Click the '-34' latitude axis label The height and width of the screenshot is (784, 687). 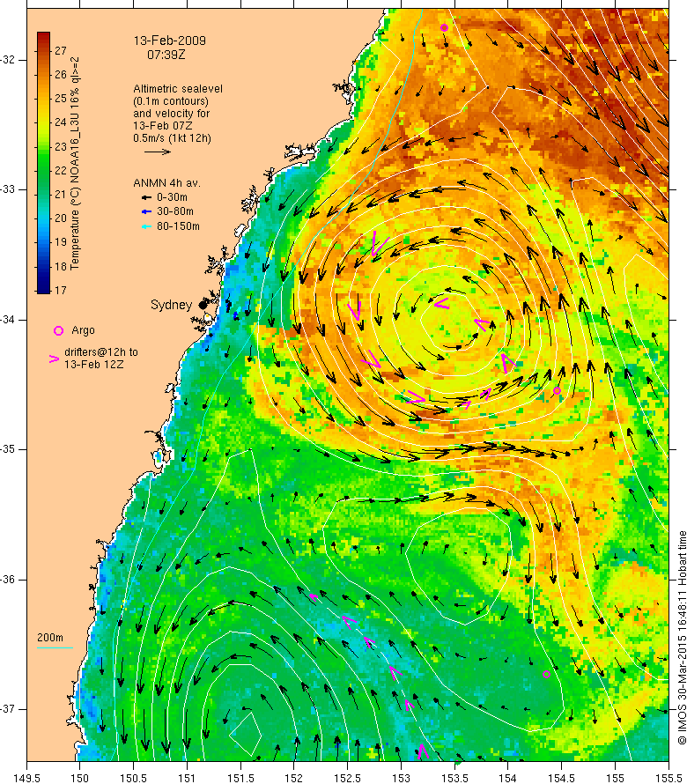8,319
